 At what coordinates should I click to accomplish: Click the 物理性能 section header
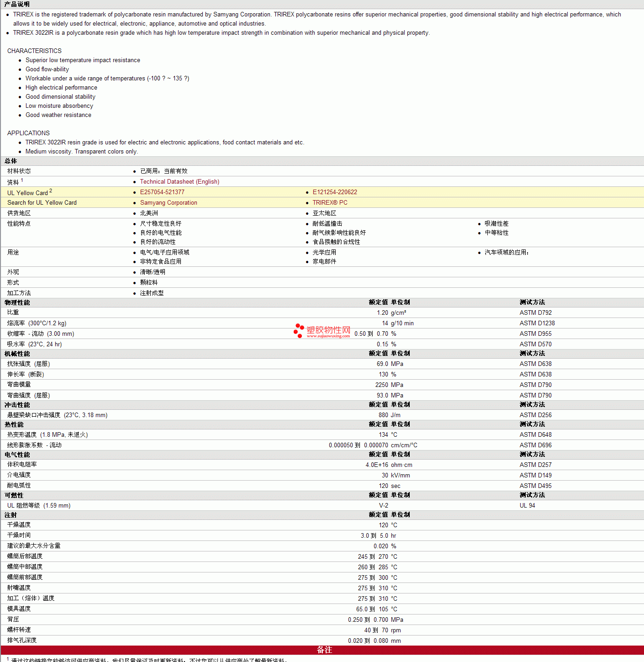pyautogui.click(x=17, y=303)
